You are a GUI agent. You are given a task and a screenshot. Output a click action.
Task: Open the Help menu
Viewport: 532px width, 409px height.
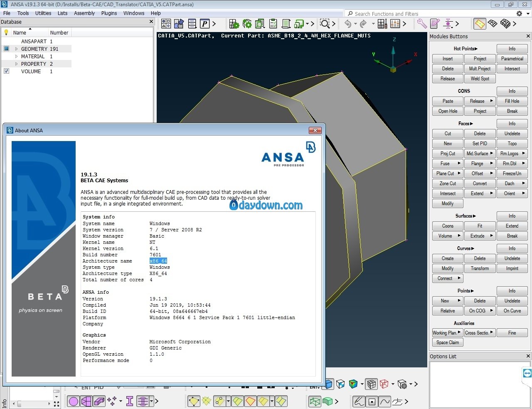(x=156, y=13)
